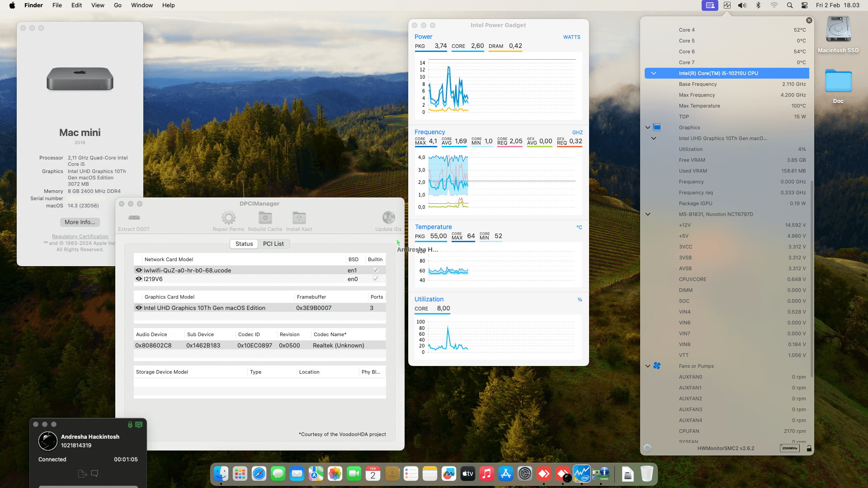Click the file transfer icon in AnyDesk panel
Viewport: 868px width, 488px height.
point(82,474)
